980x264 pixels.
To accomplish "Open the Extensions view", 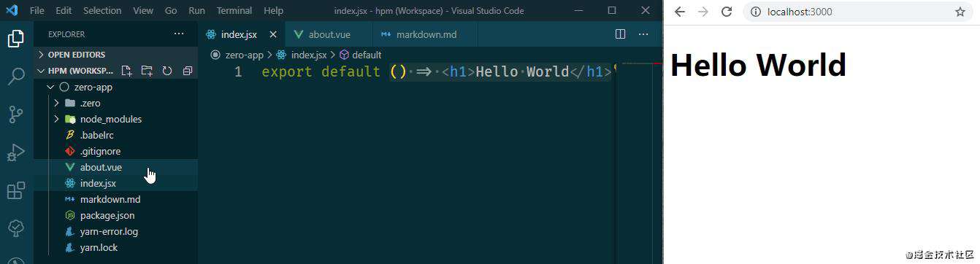I will click(x=16, y=191).
